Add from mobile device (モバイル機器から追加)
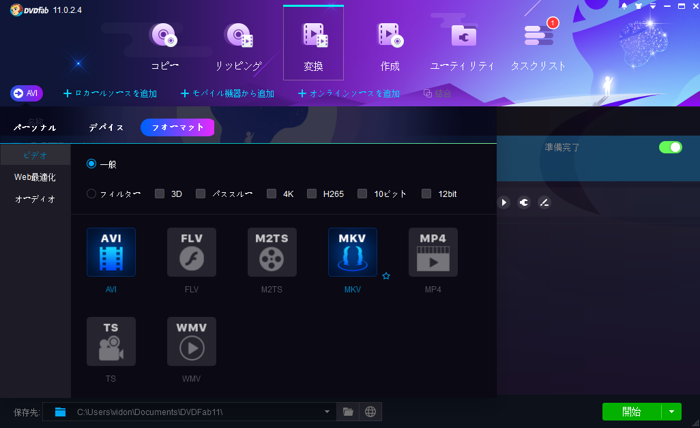The image size is (700, 428). click(227, 93)
